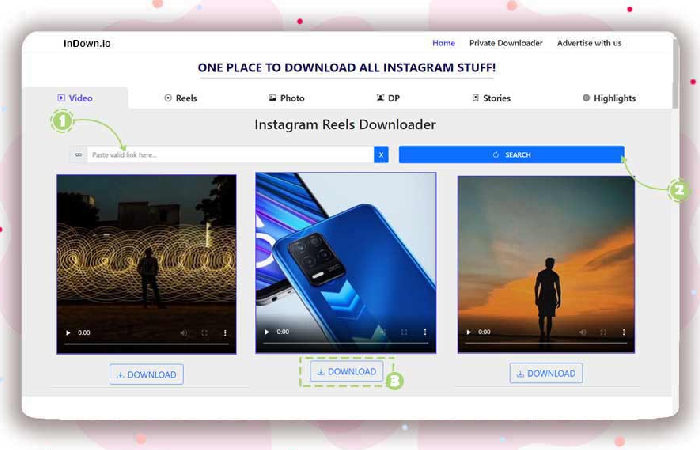This screenshot has width=700, height=450.
Task: Click the blue SEARCH button
Action: [x=512, y=154]
